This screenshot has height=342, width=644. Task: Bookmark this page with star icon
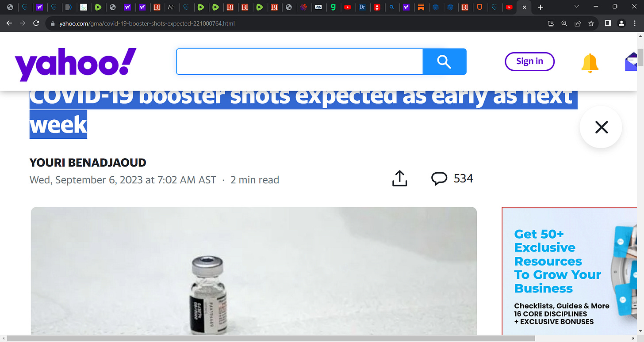coord(591,23)
